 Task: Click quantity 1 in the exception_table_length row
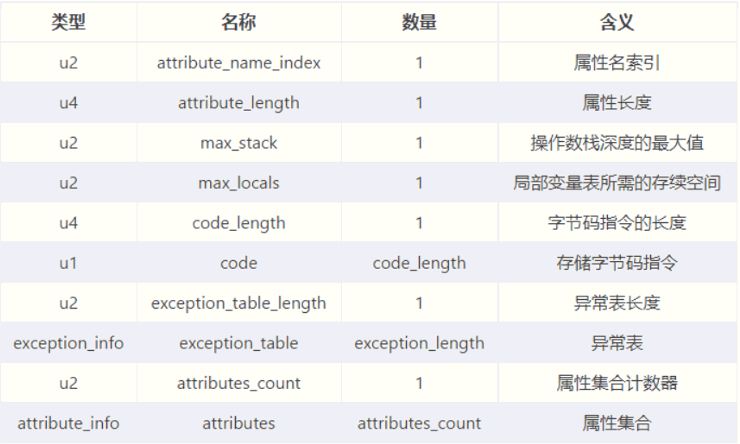pyautogui.click(x=419, y=303)
